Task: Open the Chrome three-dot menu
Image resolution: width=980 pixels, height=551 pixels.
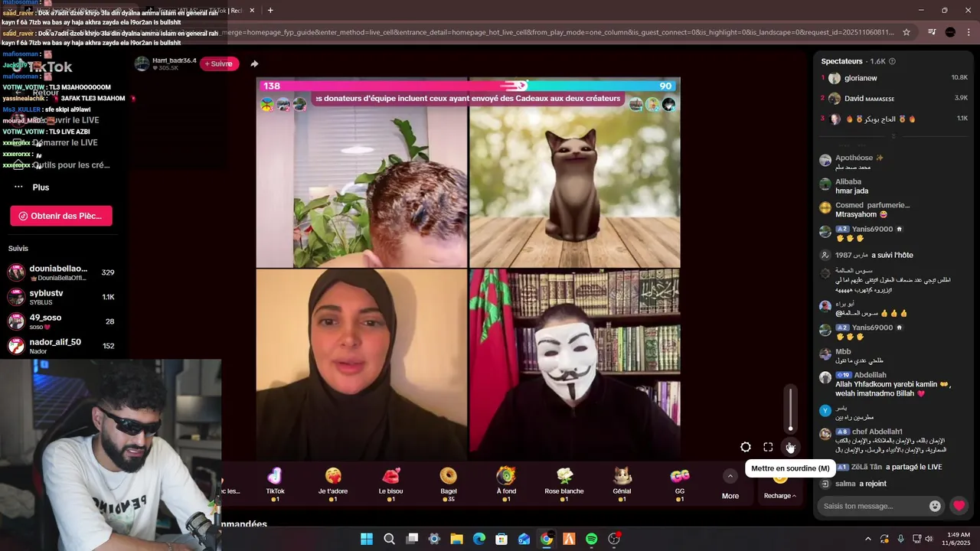Action: coord(969,32)
